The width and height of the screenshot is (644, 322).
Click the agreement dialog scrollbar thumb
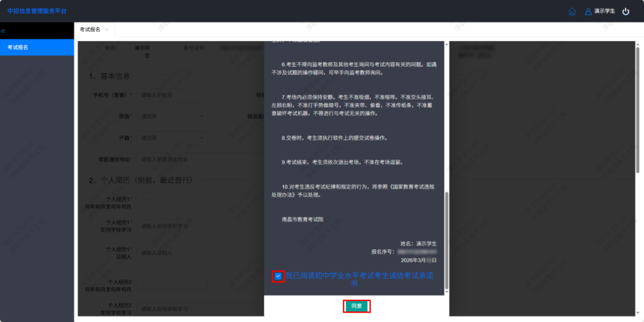tap(447, 239)
